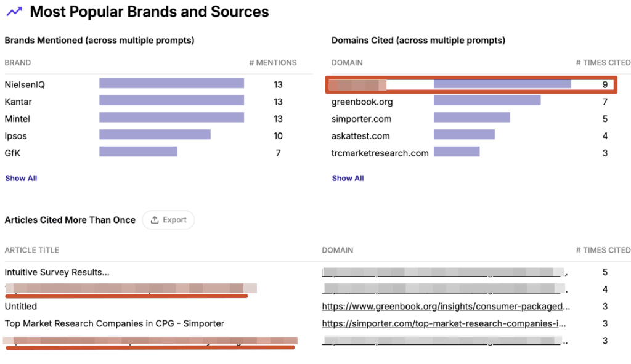Viewport: 631px width, 364px height.
Task: Click the GfK mentions bar
Action: tap(139, 152)
